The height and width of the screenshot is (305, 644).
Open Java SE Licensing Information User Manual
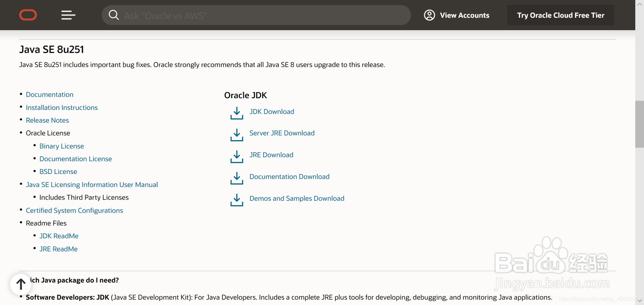click(92, 185)
